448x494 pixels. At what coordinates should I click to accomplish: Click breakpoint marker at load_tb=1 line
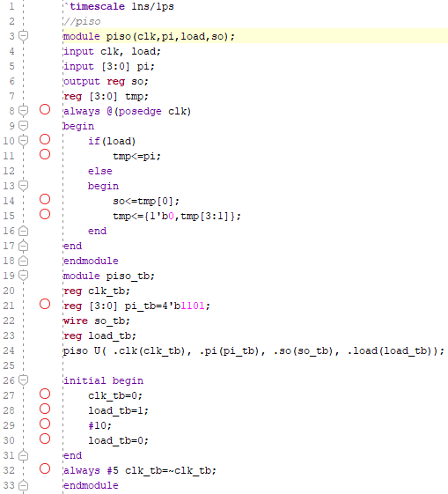coord(45,409)
